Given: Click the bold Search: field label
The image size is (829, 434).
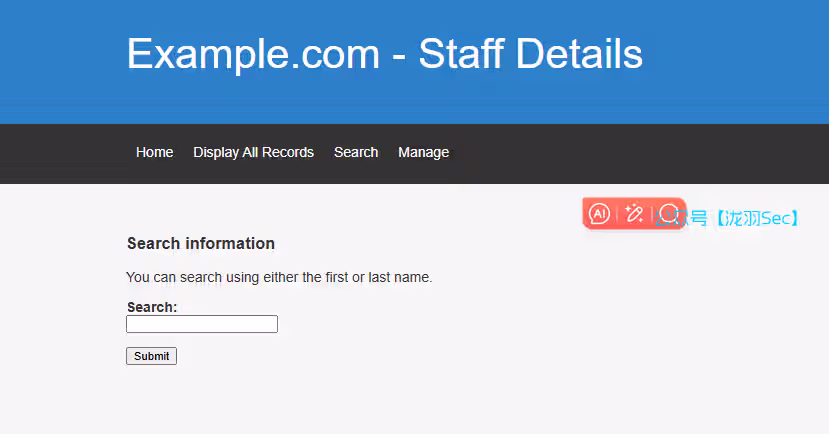Looking at the screenshot, I should [x=152, y=307].
